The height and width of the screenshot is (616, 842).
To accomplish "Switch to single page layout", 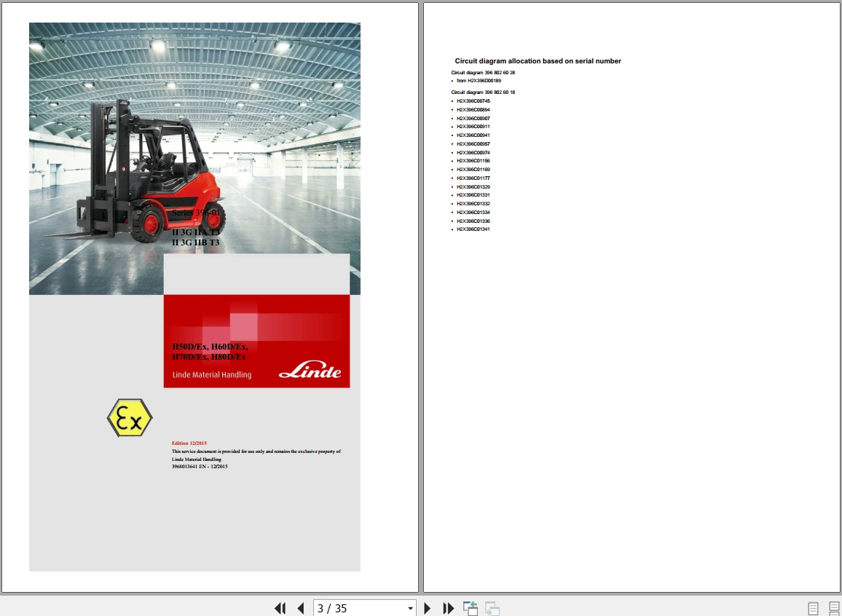I will pos(813,609).
